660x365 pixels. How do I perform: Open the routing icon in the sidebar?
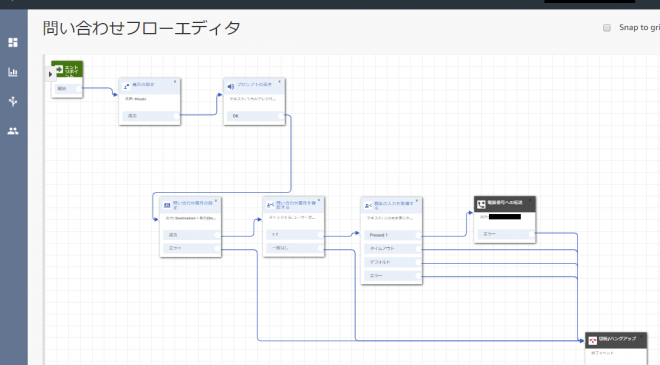coord(13,101)
